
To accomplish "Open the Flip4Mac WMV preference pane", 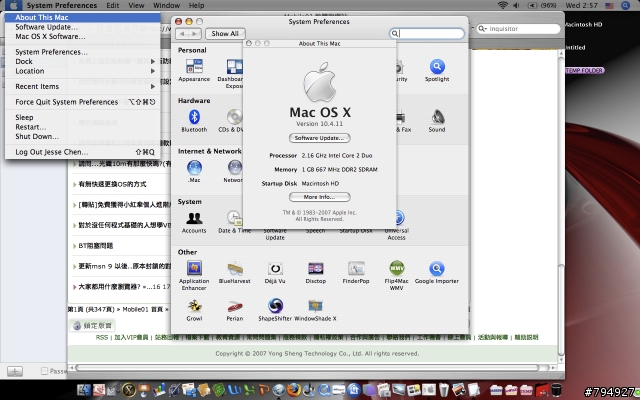I will pos(396,276).
